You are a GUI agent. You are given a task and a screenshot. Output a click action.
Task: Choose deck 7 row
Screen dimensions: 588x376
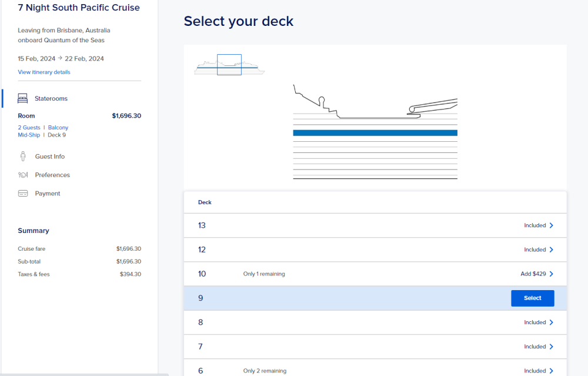coord(375,347)
